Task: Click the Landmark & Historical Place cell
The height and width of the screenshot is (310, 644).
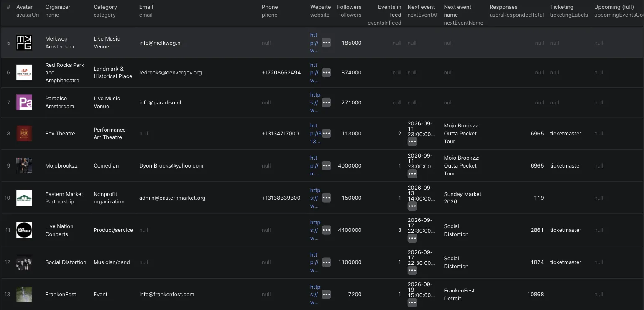Action: [x=113, y=72]
